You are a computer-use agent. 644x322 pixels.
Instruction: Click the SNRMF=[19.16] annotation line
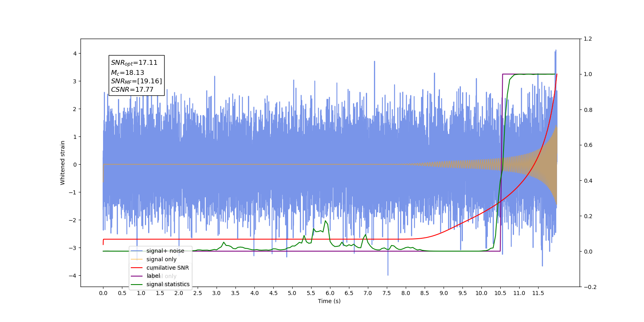[136, 81]
